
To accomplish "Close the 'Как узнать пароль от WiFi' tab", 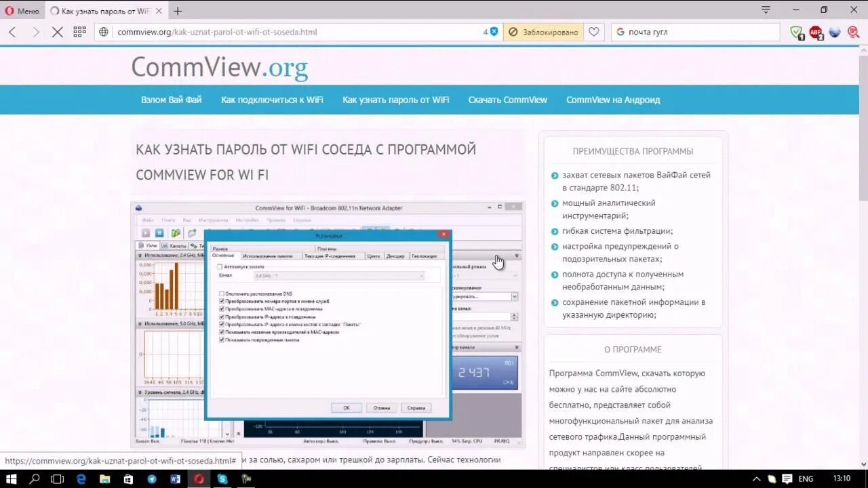I will pyautogui.click(x=159, y=11).
